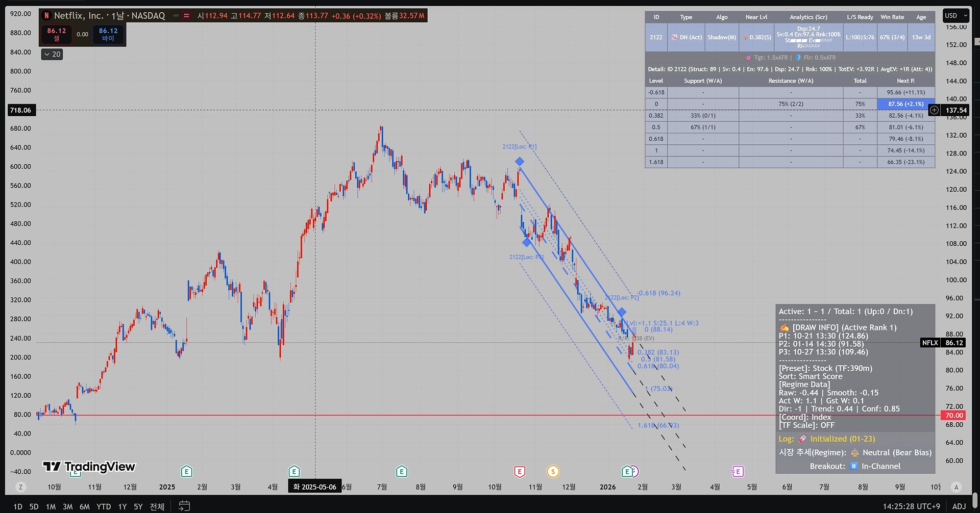Click the Analytics (Scr) column header
The image size is (980, 513).
(x=808, y=17)
